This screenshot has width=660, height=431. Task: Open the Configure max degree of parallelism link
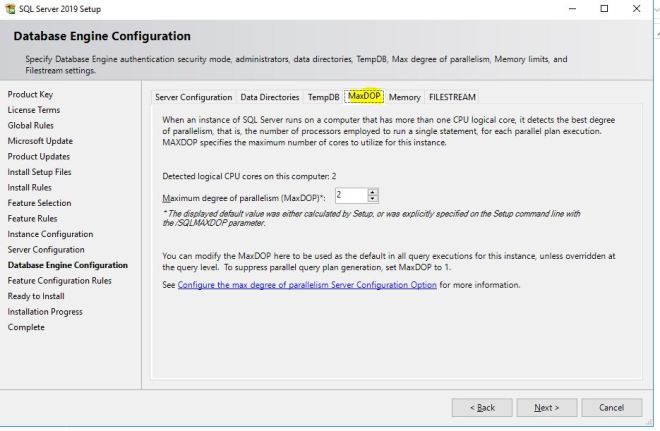click(x=307, y=285)
